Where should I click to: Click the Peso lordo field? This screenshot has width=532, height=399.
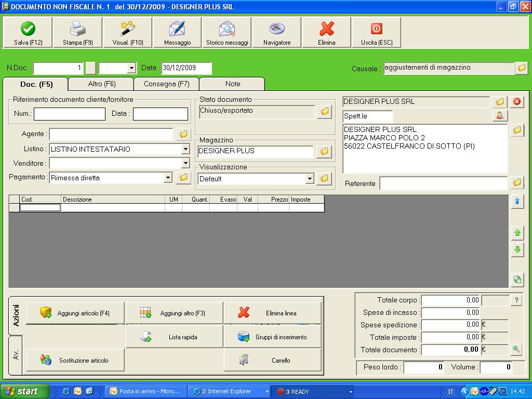[x=423, y=367]
